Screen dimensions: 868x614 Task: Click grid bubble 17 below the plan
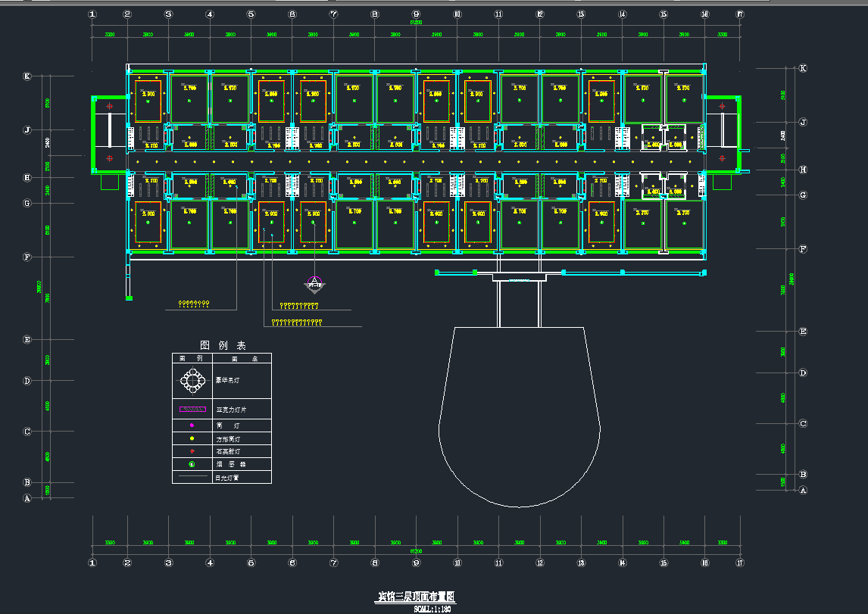pos(740,563)
